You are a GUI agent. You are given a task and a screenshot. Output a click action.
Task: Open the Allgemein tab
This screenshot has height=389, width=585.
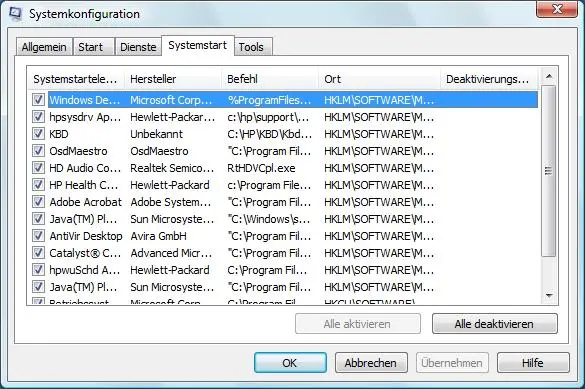coord(44,47)
